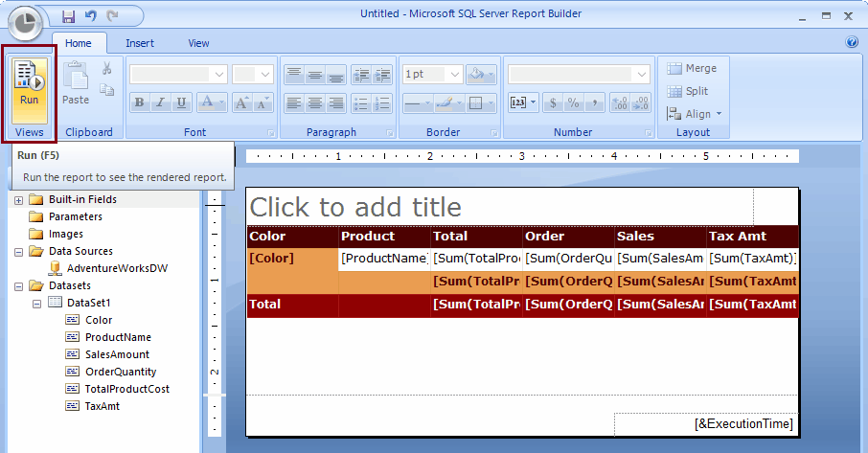Image resolution: width=868 pixels, height=453 pixels.
Task: Bottom-align text vertically in Paragraph group
Action: tap(335, 74)
